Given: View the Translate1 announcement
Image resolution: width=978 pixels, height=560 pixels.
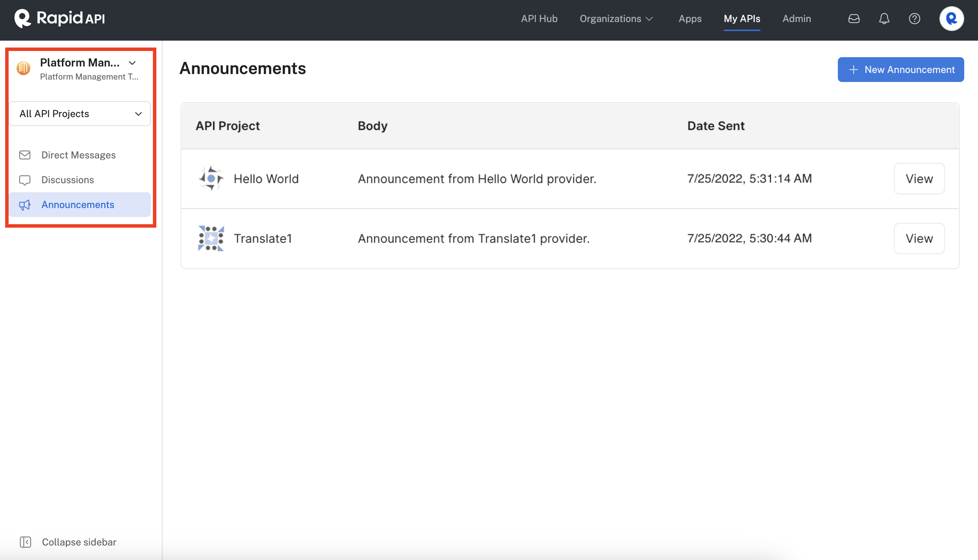Looking at the screenshot, I should [x=919, y=238].
